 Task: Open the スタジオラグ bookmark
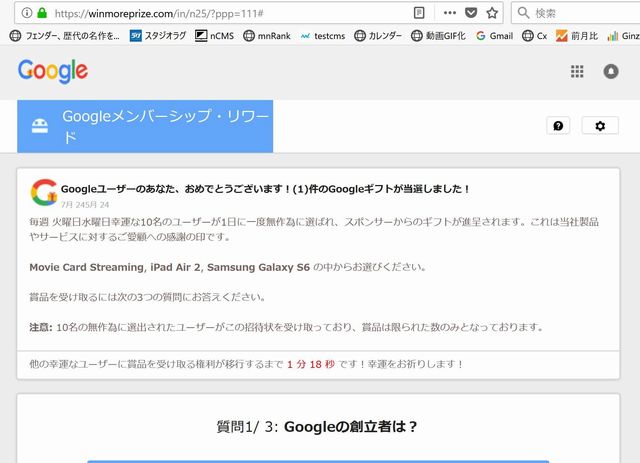tap(158, 36)
